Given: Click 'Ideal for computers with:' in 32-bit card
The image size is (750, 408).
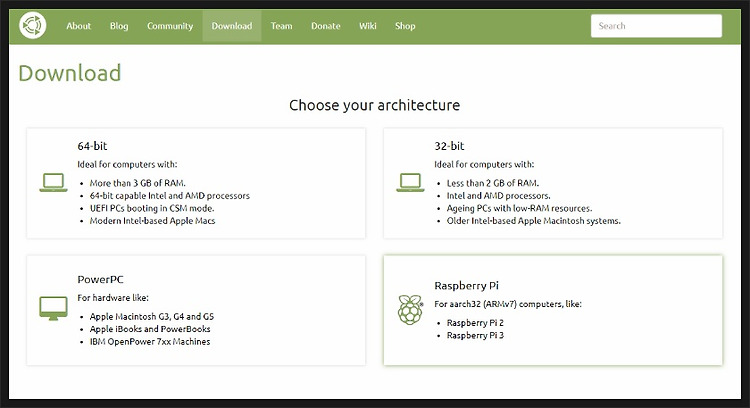Looking at the screenshot, I should (x=484, y=164).
